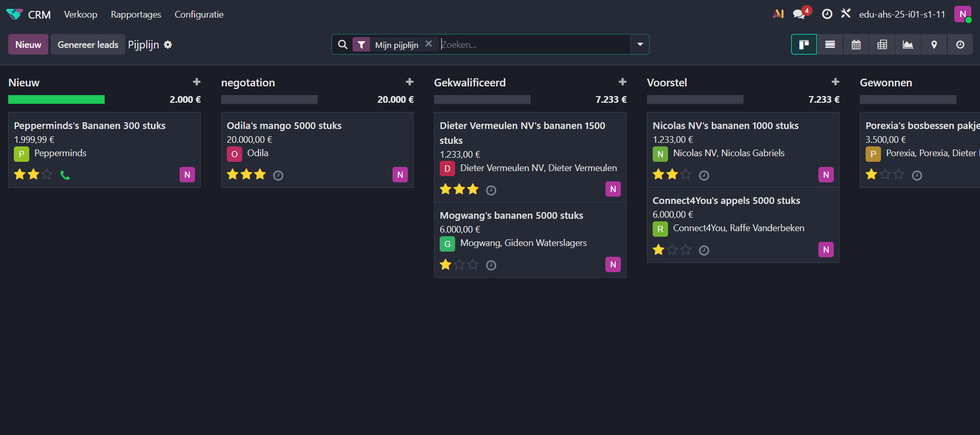Open Pijplijn settings gear
Image resolution: width=980 pixels, height=435 pixels.
click(x=168, y=45)
